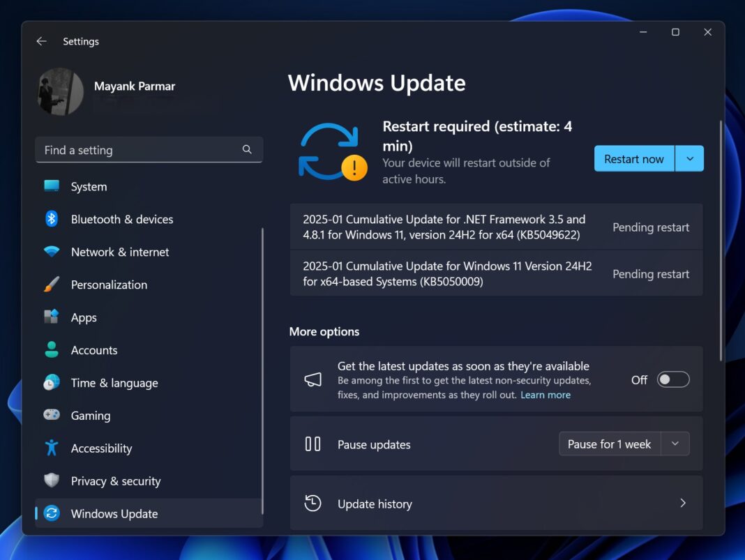
Task: Click the Accounts sidebar icon
Action: [52, 350]
